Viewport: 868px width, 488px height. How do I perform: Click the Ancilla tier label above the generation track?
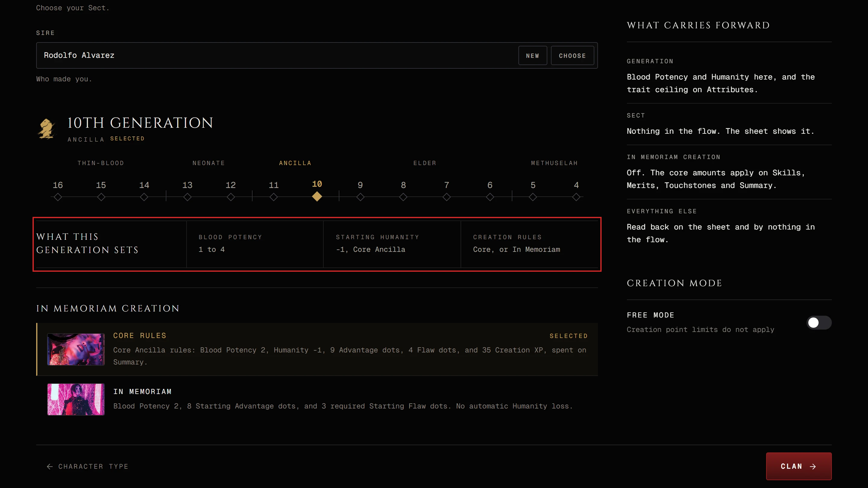[x=295, y=163]
